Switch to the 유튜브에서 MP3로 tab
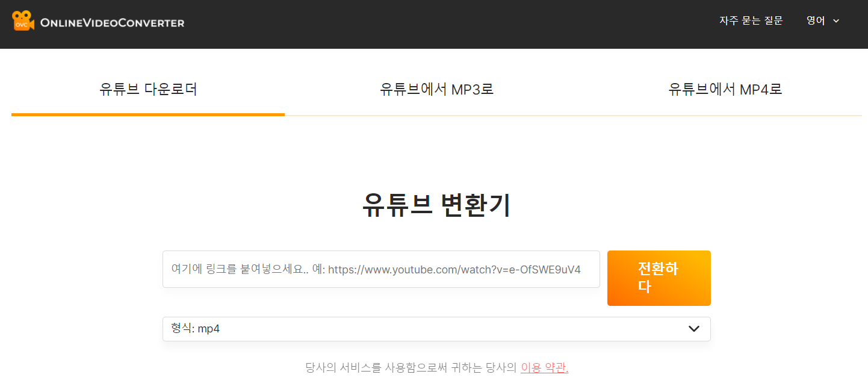The height and width of the screenshot is (392, 868). [436, 90]
